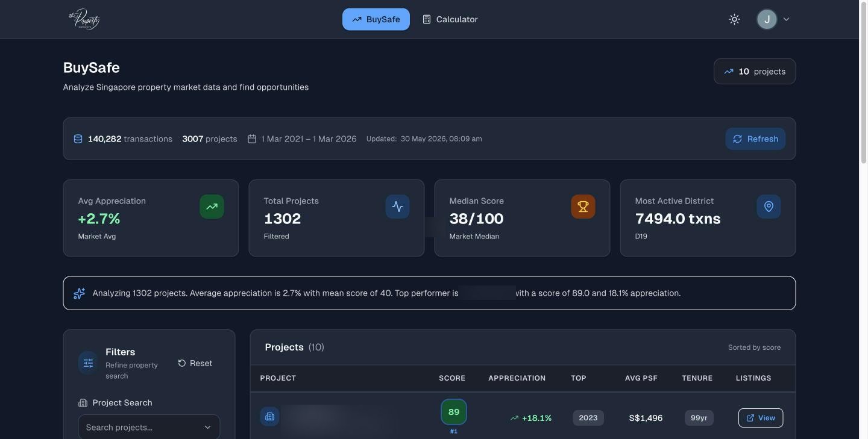868x439 pixels.
Task: Click the +18.1% appreciation value
Action: click(x=531, y=418)
